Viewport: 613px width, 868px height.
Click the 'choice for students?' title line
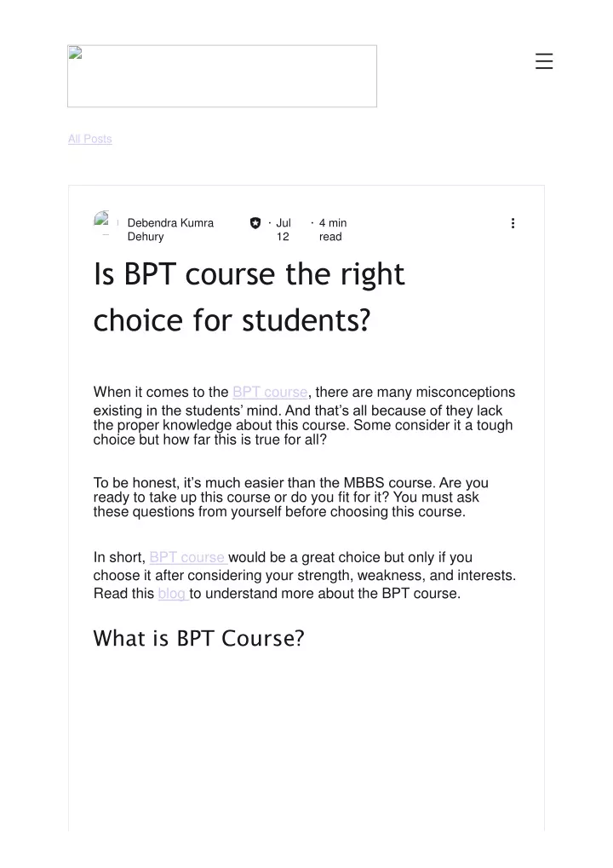click(x=232, y=320)
